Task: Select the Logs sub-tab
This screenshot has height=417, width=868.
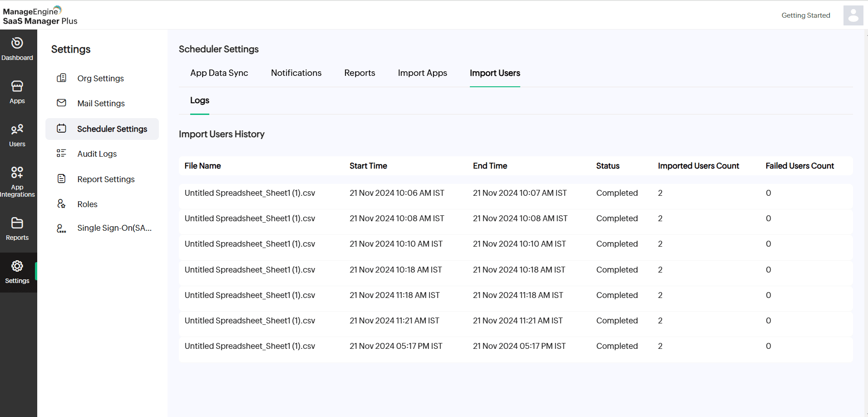Action: [199, 100]
